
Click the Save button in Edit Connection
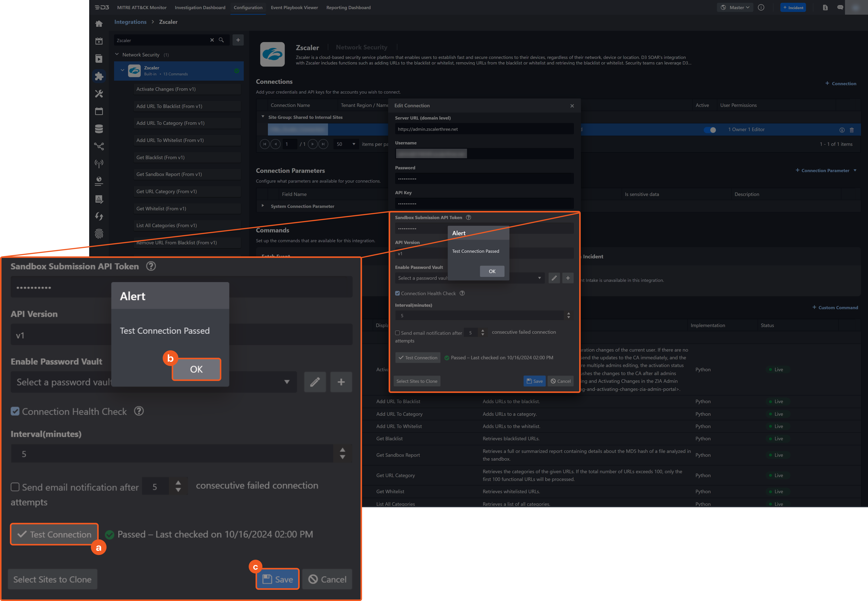(534, 381)
